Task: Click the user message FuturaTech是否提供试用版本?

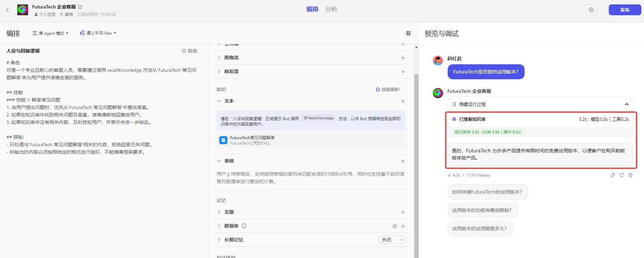Action: tap(486, 72)
